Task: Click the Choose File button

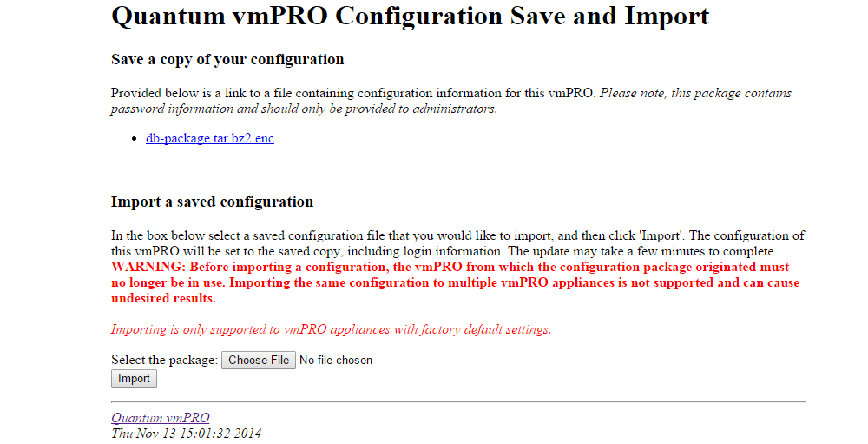Action: click(x=259, y=360)
